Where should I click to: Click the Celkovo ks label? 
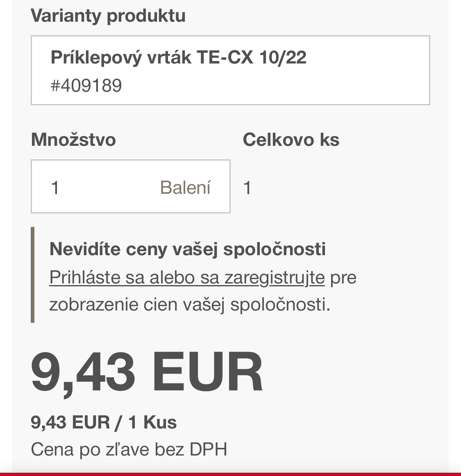click(x=291, y=140)
